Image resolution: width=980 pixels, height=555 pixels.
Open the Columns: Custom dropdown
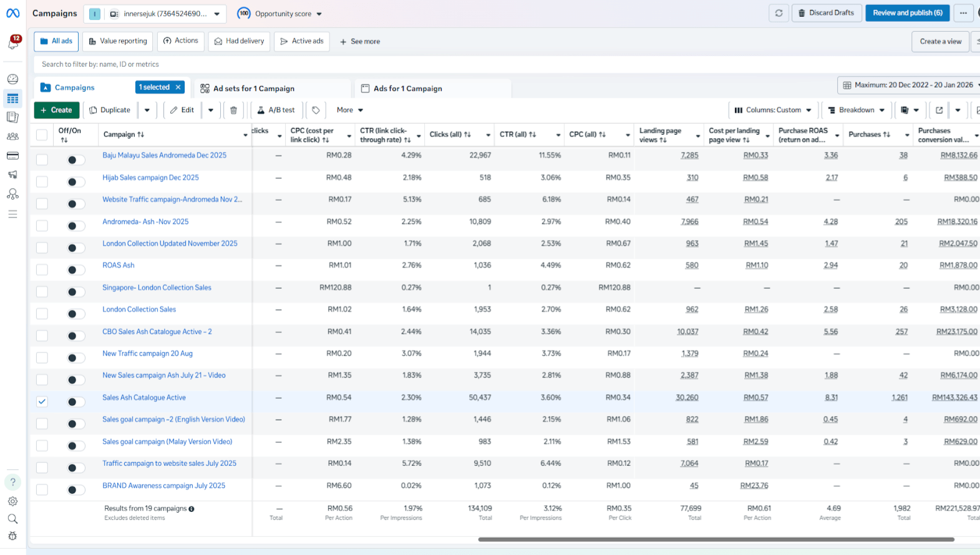click(773, 110)
